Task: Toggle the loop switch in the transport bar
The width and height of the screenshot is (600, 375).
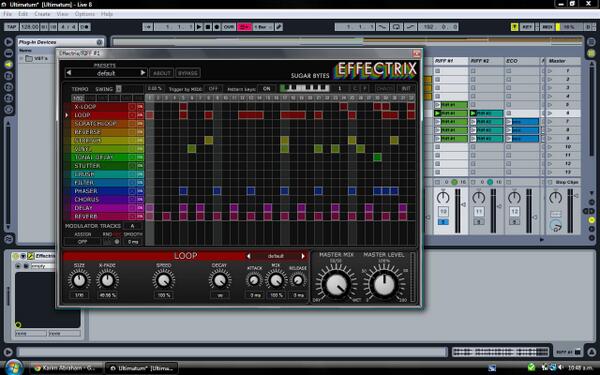Action: (x=396, y=27)
